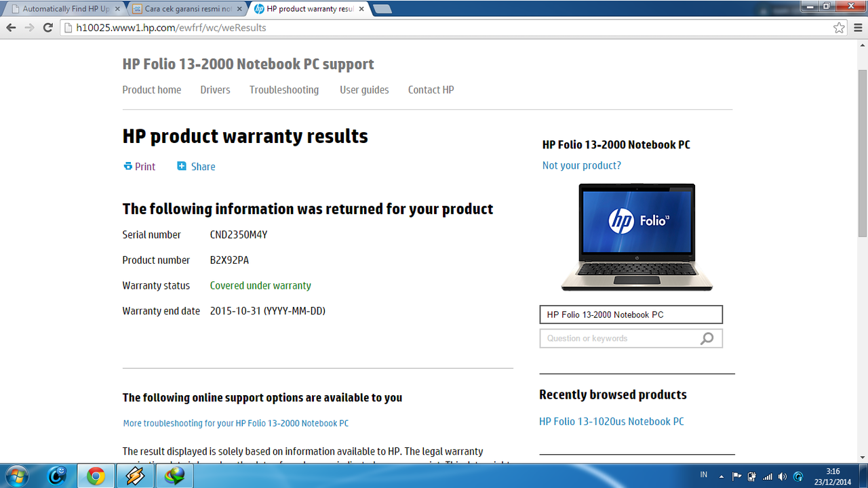Open the Chrome menu (three lines) icon
This screenshot has height=488, width=868.
(x=857, y=28)
